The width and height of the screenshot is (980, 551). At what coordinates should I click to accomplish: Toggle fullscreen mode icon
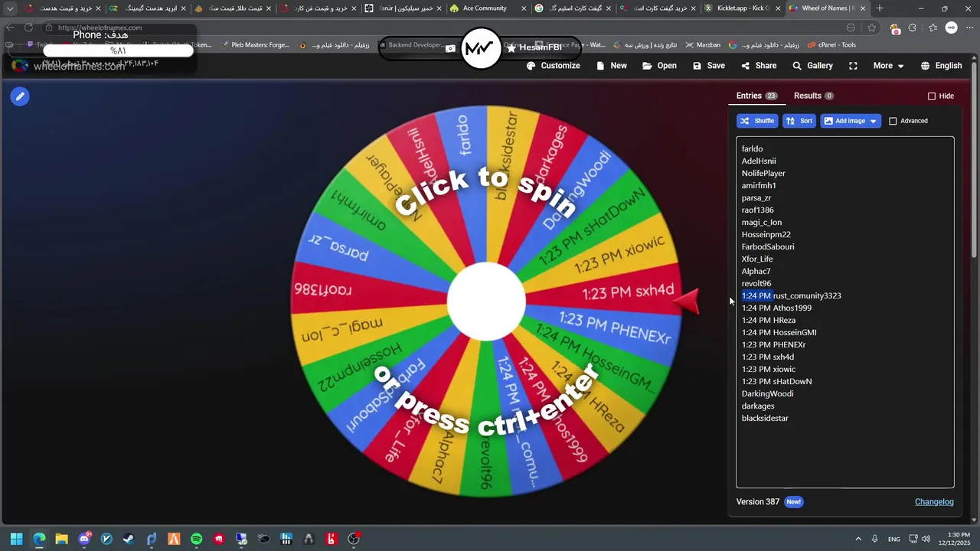click(x=853, y=66)
